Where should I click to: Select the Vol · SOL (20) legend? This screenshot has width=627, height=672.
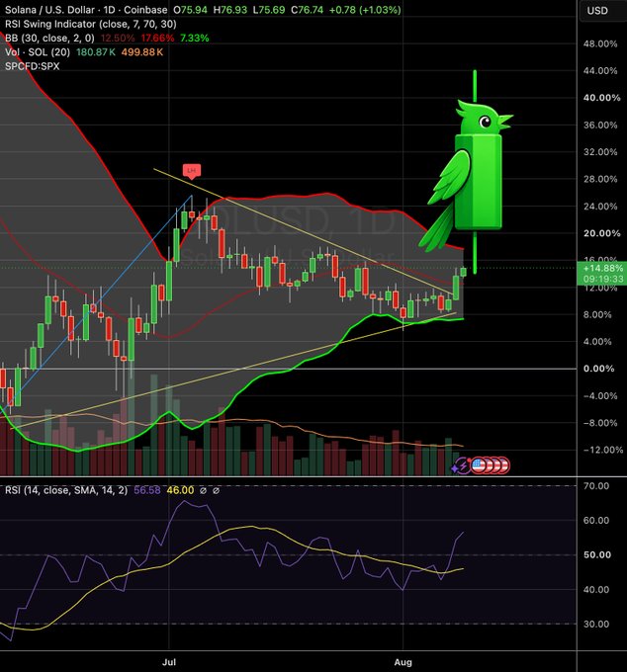(38, 52)
